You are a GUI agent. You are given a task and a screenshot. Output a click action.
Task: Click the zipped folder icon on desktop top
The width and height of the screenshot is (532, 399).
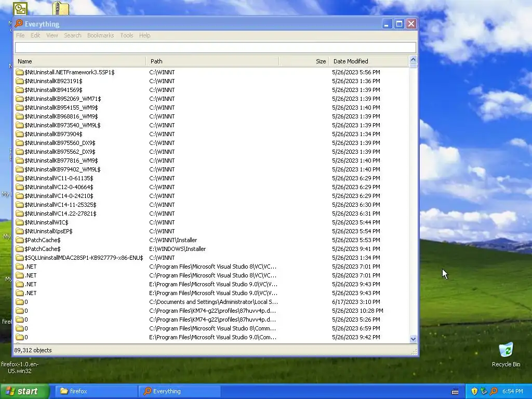click(61, 8)
